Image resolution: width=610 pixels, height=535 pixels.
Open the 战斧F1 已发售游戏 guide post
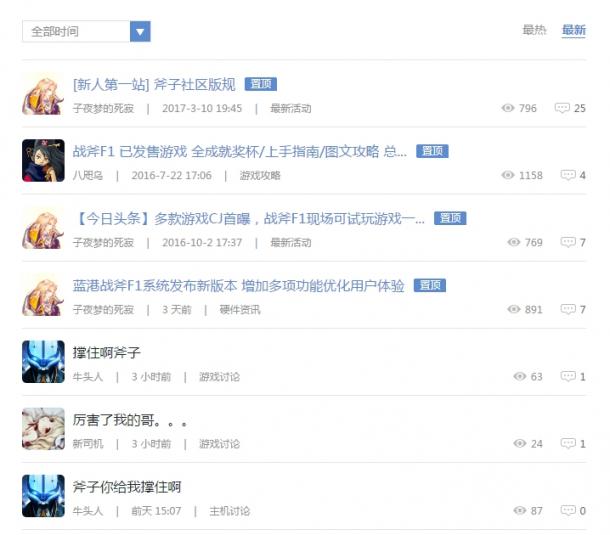(x=240, y=151)
